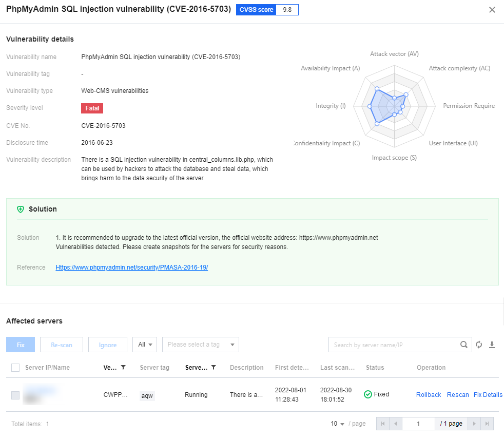Image resolution: width=504 pixels, height=438 pixels.
Task: Click inside the page number input field
Action: 418,423
